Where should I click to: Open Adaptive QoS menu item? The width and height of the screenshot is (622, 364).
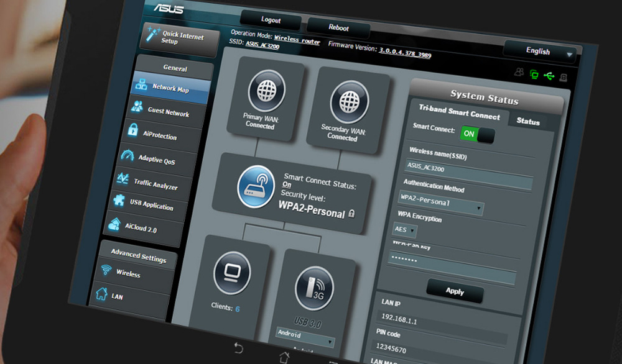pyautogui.click(x=159, y=160)
